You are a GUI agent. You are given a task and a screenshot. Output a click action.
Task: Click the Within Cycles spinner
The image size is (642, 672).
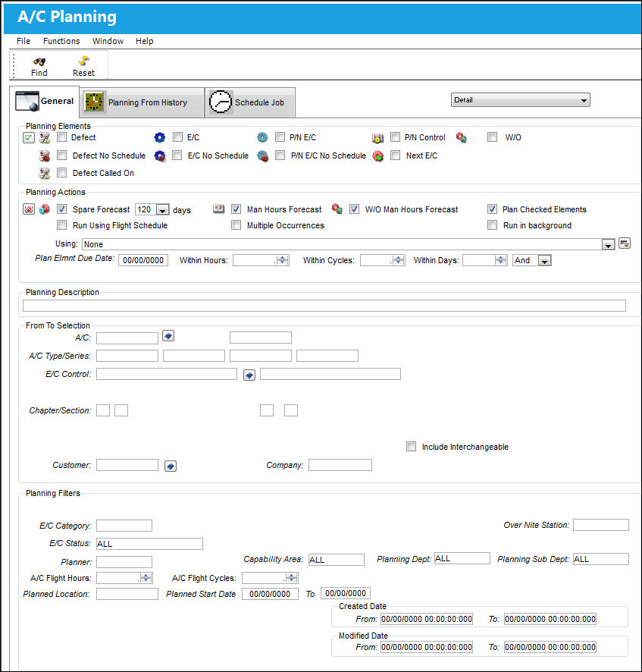[398, 260]
